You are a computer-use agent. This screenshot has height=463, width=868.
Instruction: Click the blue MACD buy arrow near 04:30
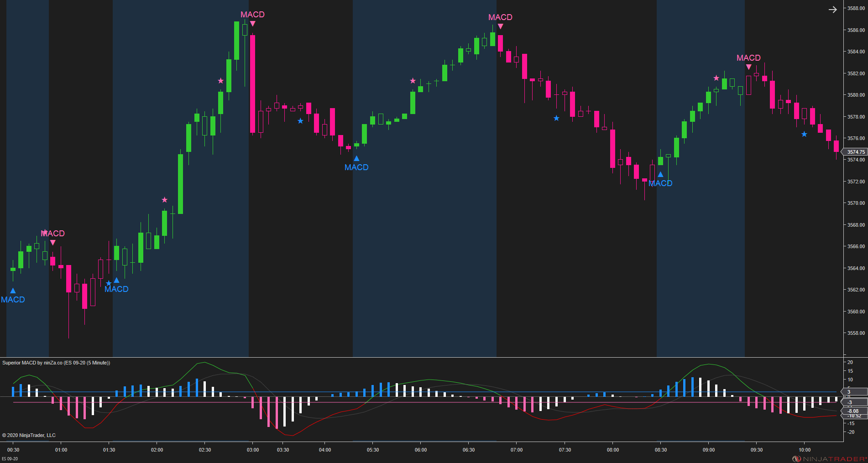coord(356,157)
